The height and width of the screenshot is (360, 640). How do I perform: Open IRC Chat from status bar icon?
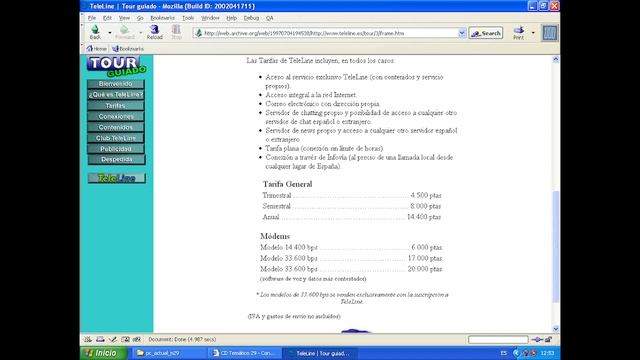point(137,340)
